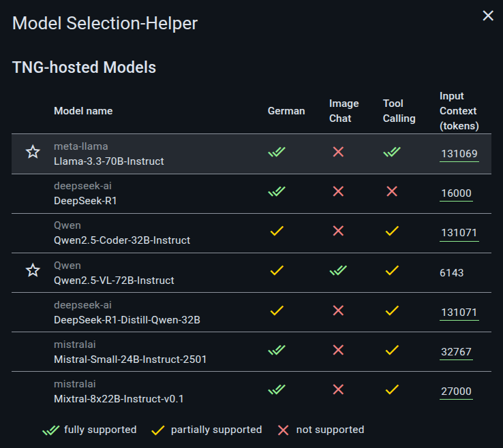Click Mixtral-8x22B Image Chat red cross
503x448 pixels.
coord(338,389)
